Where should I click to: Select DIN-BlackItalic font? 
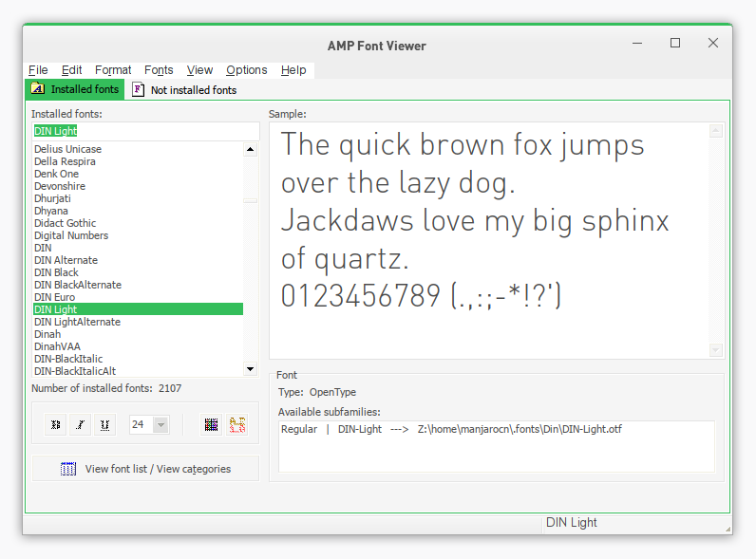click(138, 359)
